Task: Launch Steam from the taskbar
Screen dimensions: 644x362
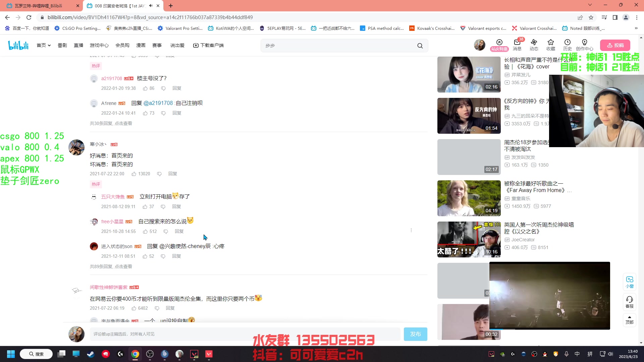Action: coord(91,354)
